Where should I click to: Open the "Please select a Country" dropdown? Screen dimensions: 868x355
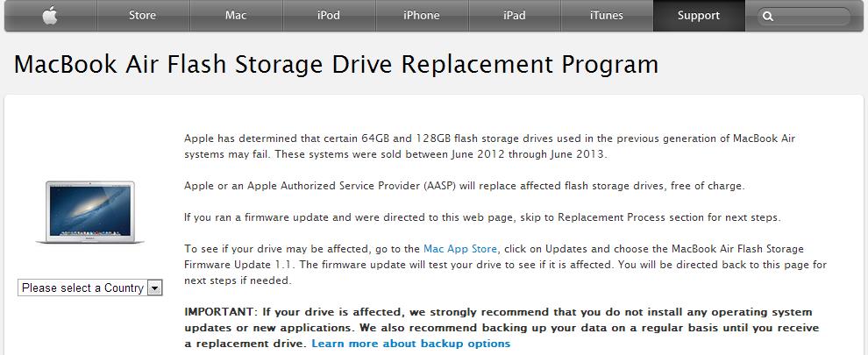82,288
